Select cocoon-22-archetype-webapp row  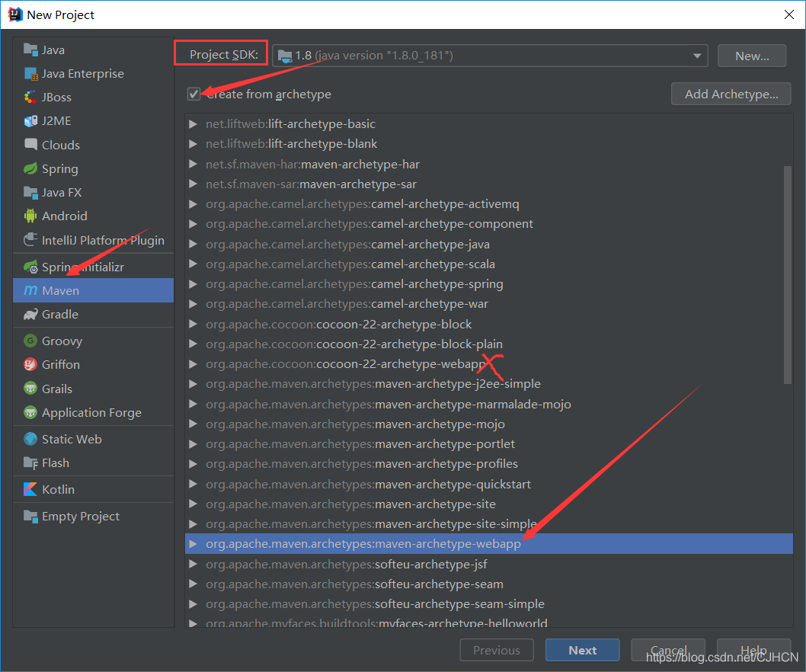[489, 364]
